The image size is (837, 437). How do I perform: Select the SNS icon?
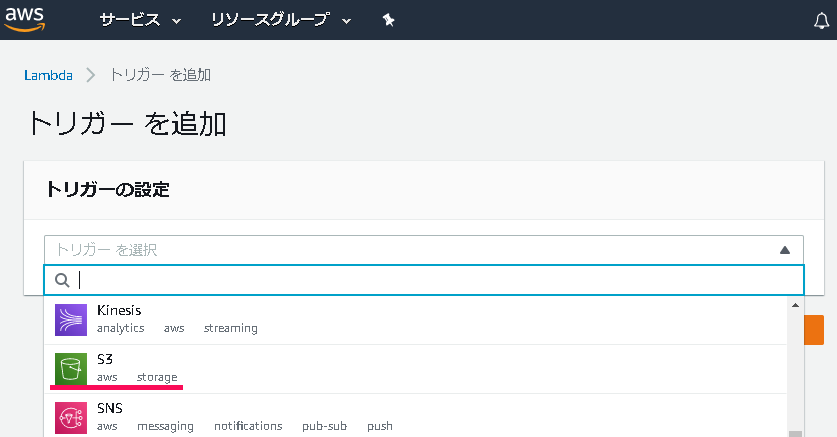pyautogui.click(x=71, y=418)
